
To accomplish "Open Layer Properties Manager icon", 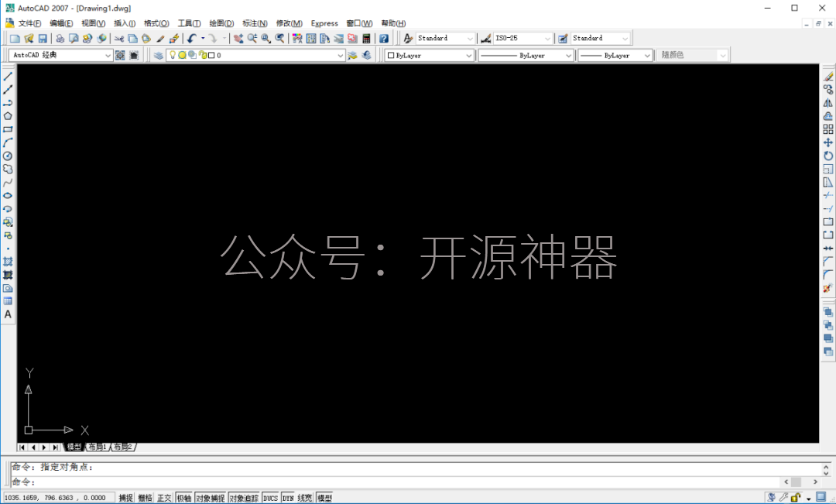I will click(159, 56).
